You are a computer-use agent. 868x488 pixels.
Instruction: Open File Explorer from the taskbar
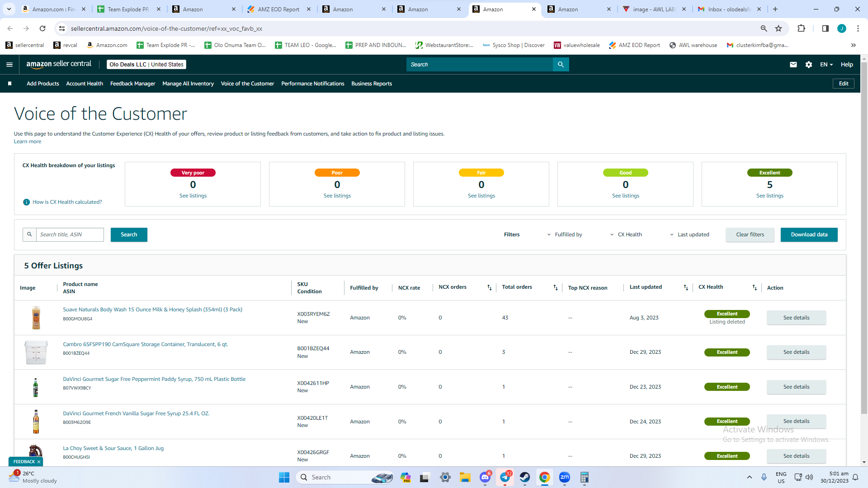click(465, 477)
